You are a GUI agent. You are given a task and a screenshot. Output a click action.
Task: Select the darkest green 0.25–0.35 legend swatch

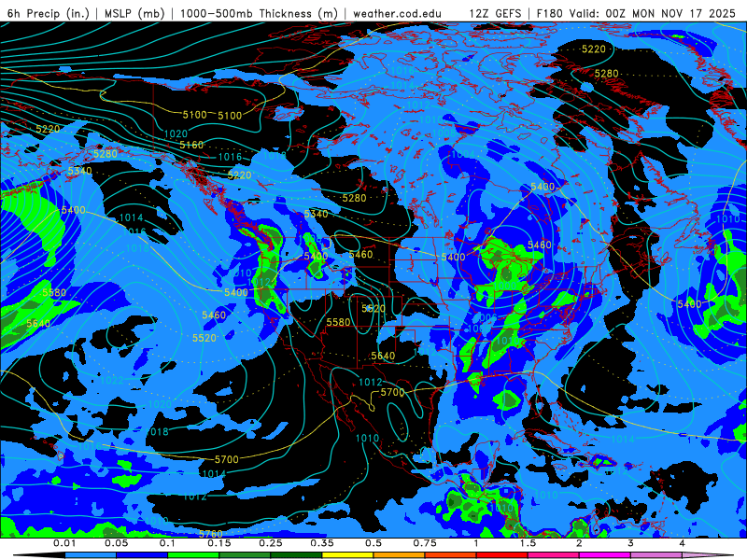coord(296,555)
